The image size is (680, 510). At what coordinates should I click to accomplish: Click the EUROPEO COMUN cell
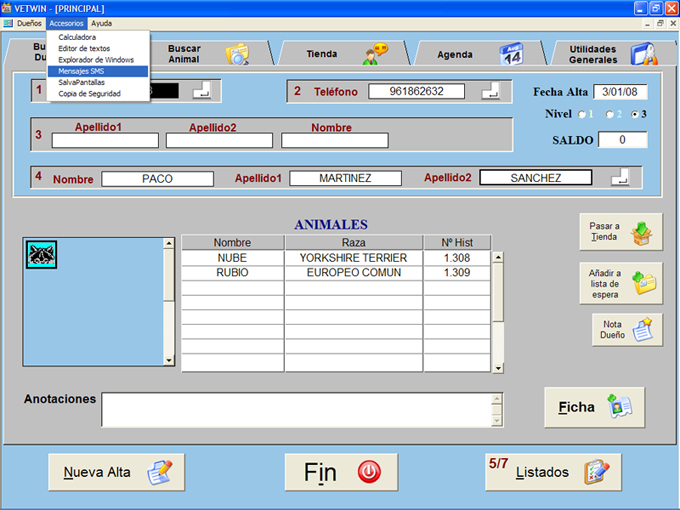pos(353,272)
